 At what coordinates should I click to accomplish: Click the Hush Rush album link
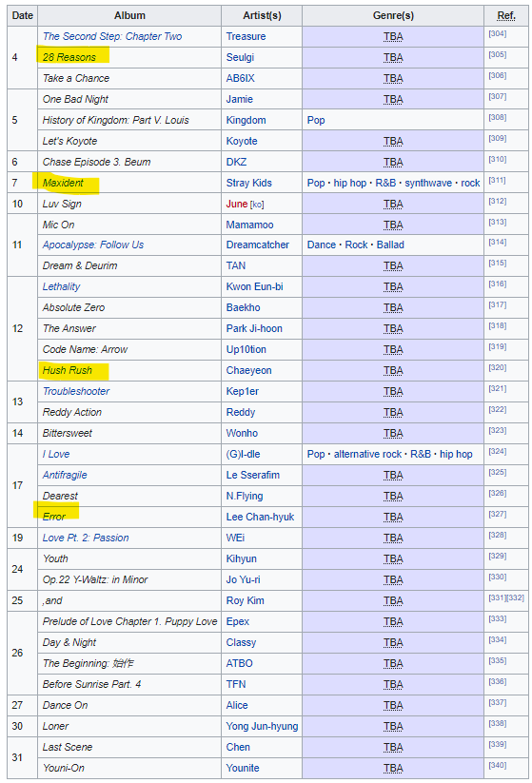coord(67,370)
